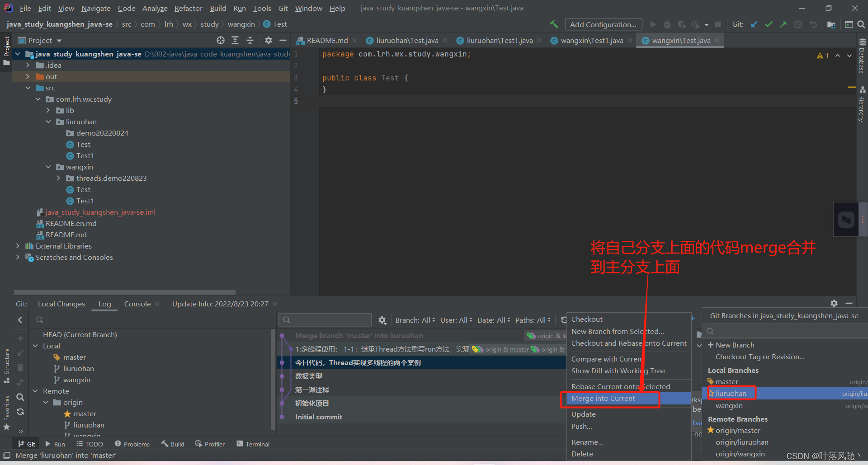The width and height of the screenshot is (868, 465).
Task: Open Database tool window sidebar
Action: point(862,56)
